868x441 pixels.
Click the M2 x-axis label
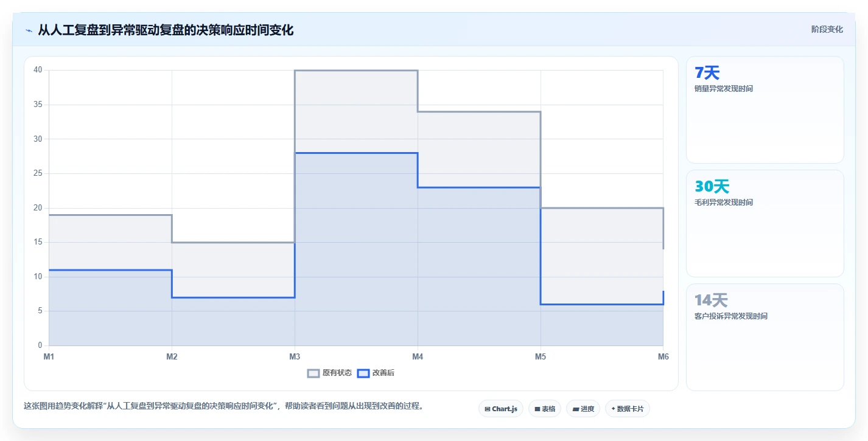point(172,357)
